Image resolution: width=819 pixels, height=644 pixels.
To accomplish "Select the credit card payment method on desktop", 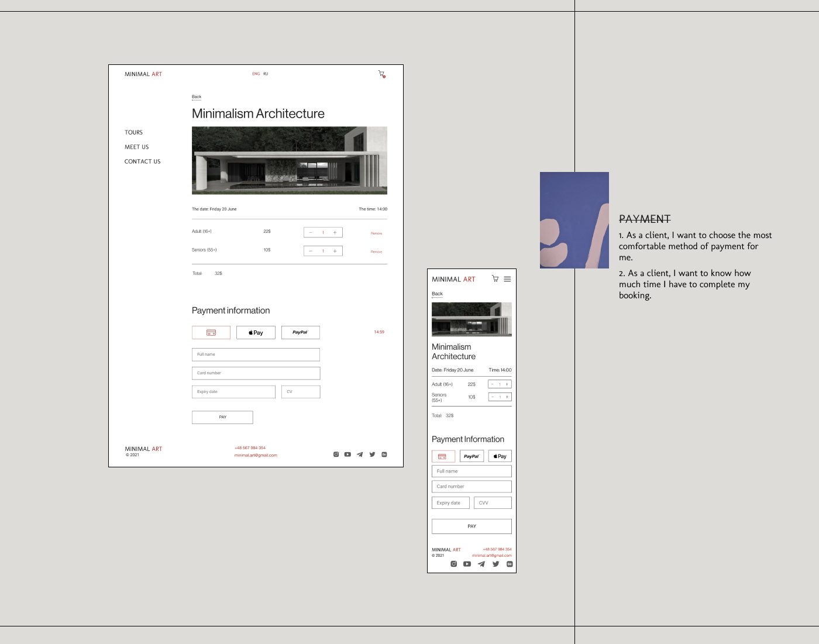I will 211,332.
